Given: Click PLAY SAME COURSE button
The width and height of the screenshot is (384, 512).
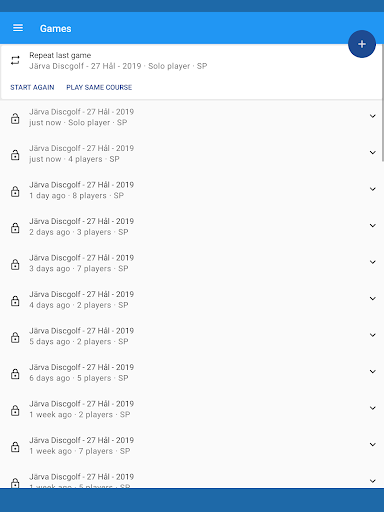Looking at the screenshot, I should point(99,87).
